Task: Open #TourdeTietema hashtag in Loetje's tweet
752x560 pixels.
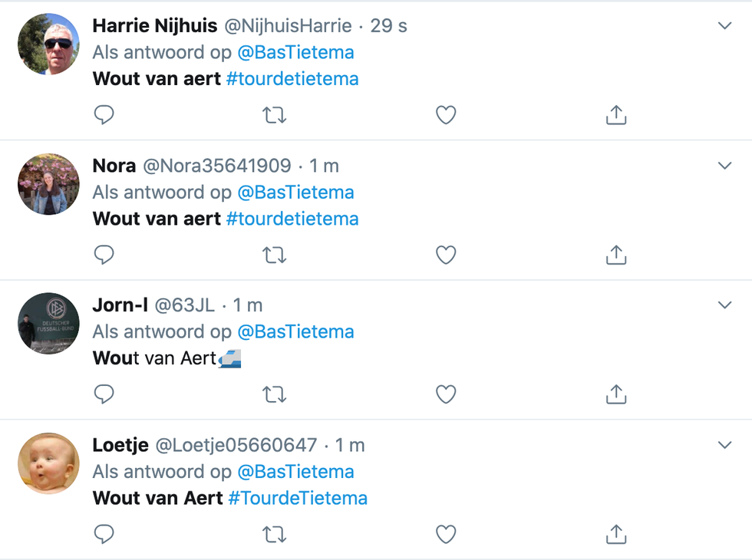Action: click(x=298, y=498)
